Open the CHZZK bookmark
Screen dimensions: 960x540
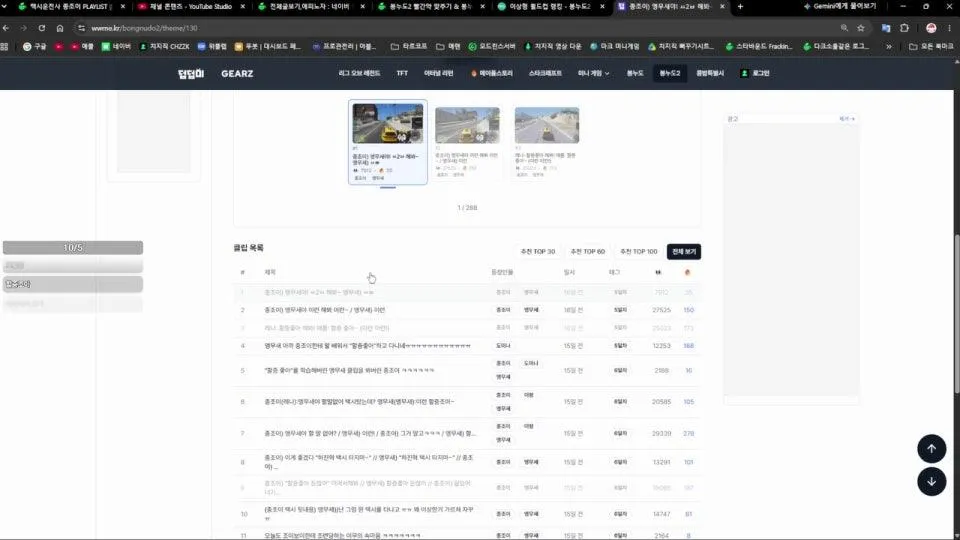click(x=165, y=47)
